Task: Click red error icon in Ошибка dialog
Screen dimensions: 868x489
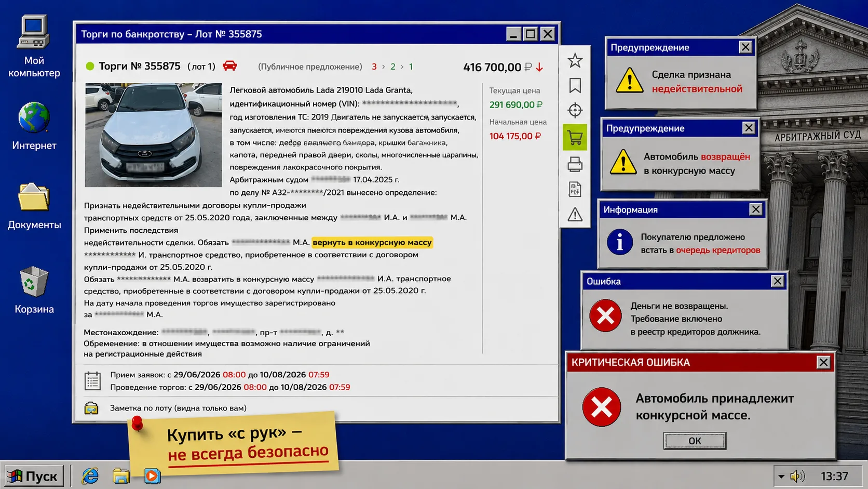Action: click(605, 315)
